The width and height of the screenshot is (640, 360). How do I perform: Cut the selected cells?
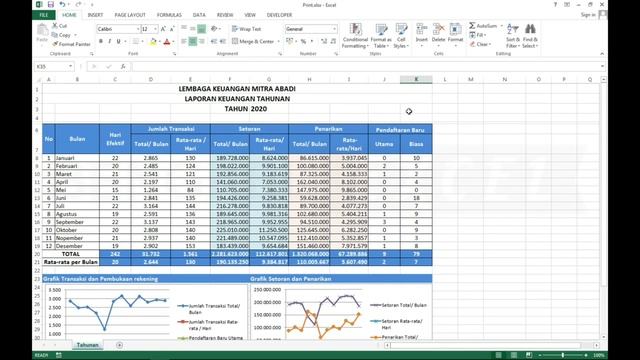coord(60,26)
